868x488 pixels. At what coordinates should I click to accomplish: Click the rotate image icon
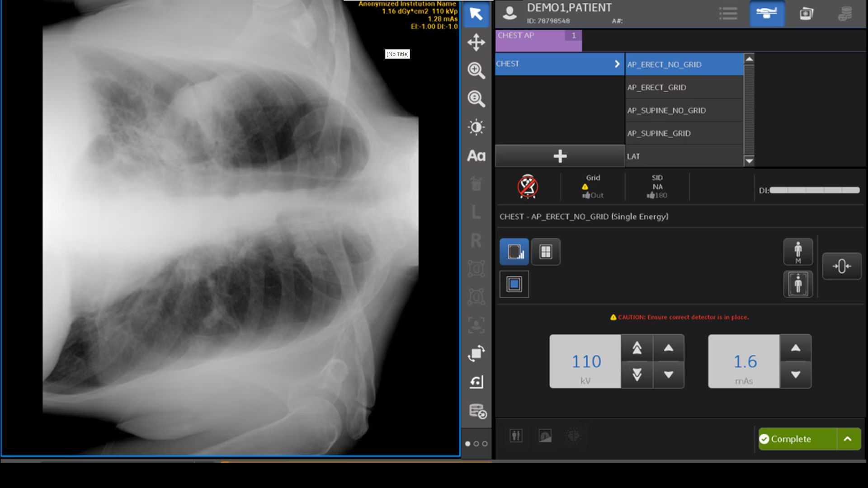pyautogui.click(x=476, y=353)
